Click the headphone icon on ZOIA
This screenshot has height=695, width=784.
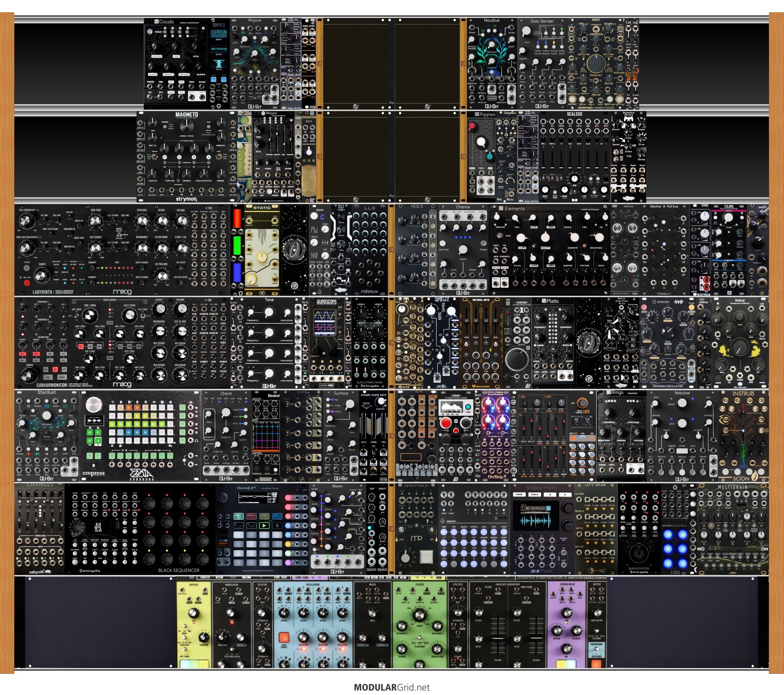[x=196, y=440]
